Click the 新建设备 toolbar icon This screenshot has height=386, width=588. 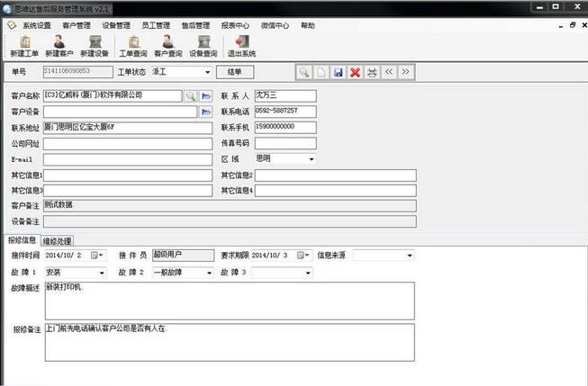[95, 46]
